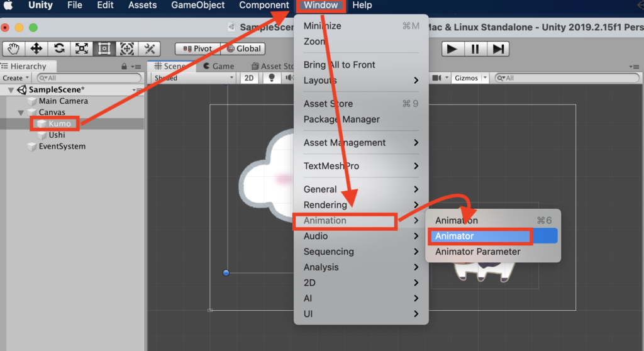Expand the Sequencing submenu
This screenshot has height=351, width=644.
(361, 252)
